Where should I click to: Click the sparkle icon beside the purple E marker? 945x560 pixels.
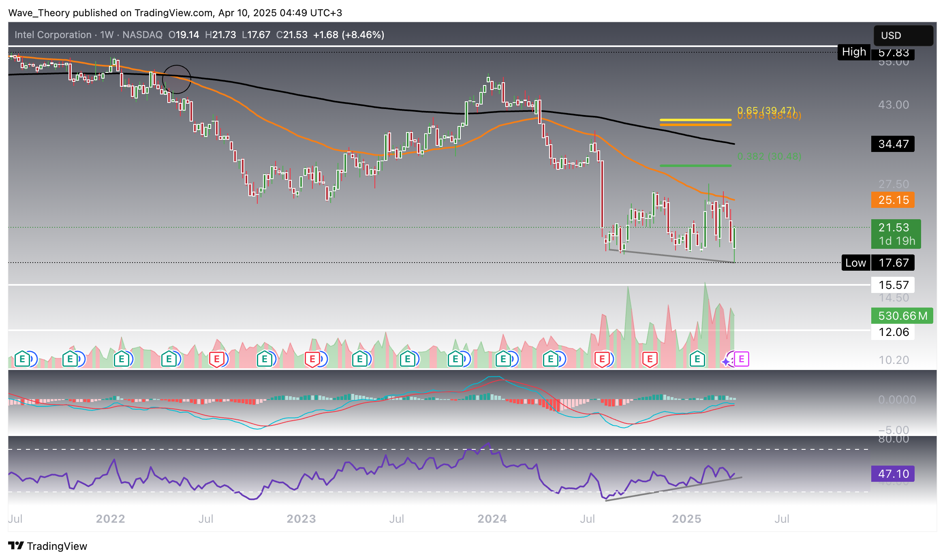[x=726, y=361]
